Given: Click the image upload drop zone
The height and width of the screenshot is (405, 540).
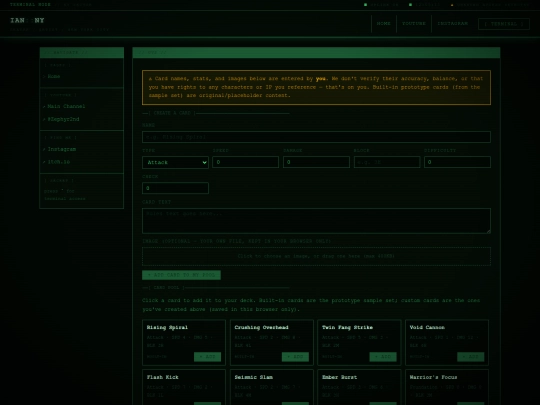Looking at the screenshot, I should 316,256.
